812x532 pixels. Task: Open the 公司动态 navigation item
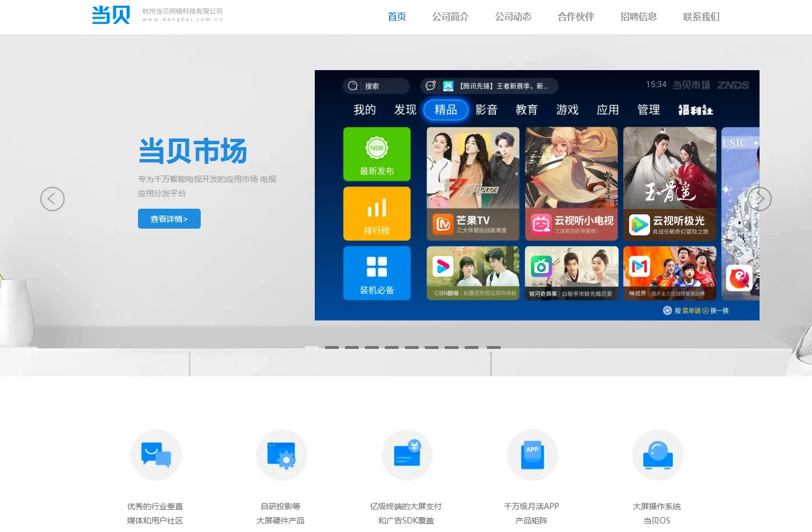[513, 17]
